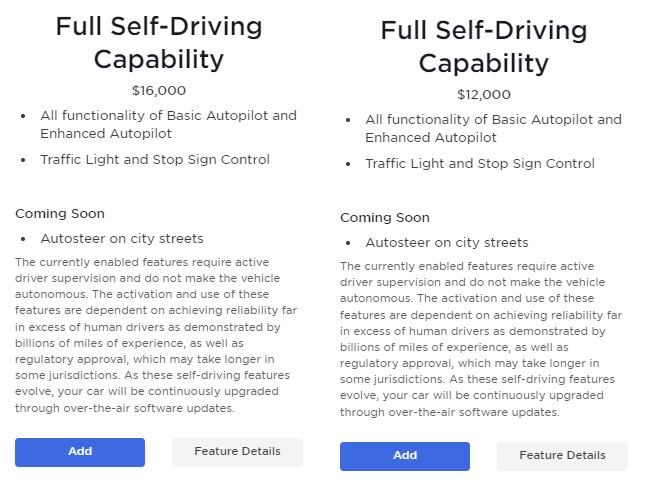Click the Full Self-Driving Capability heading above $12,000
Viewport: 645px width, 488px height.
(484, 46)
